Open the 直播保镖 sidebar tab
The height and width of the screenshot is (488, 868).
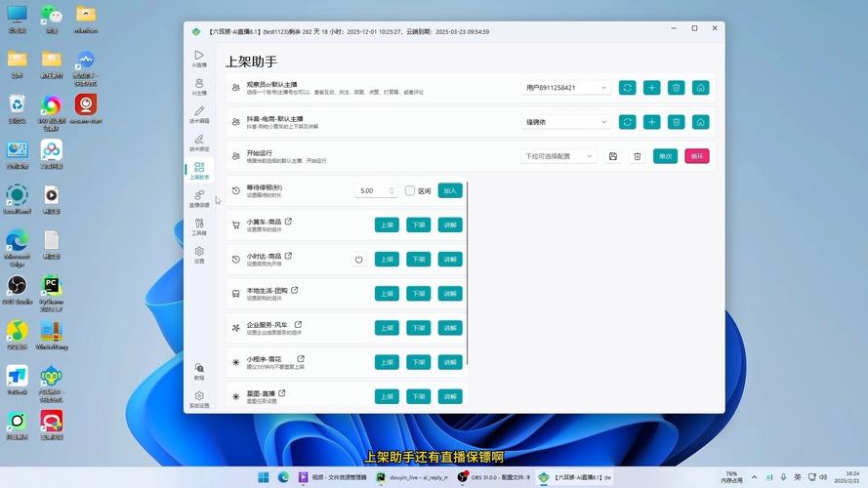tap(199, 199)
